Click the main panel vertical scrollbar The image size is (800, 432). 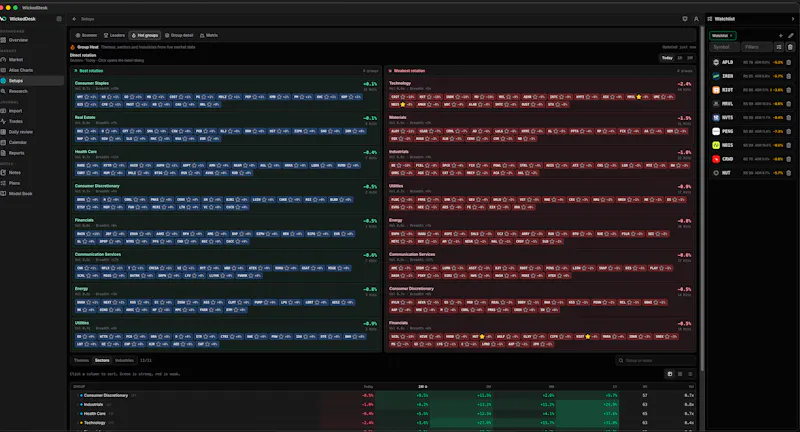702,199
